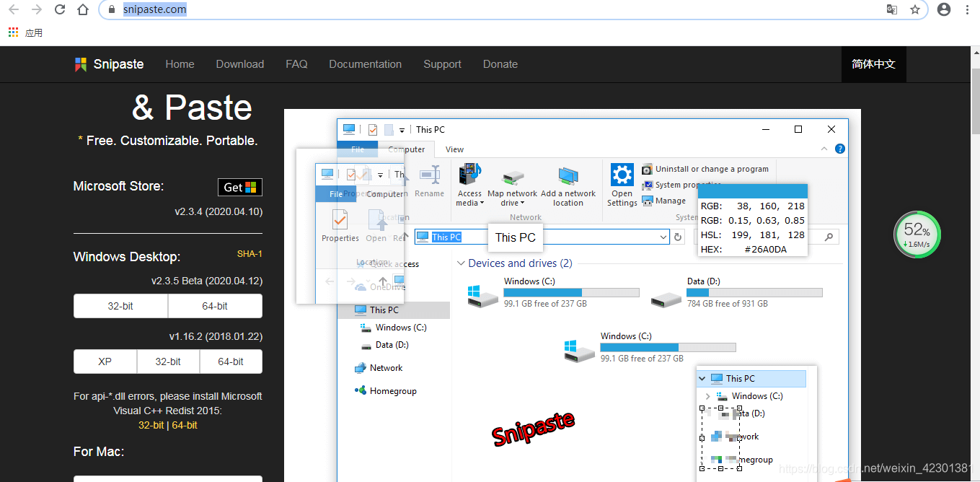Image resolution: width=980 pixels, height=482 pixels.
Task: Switch language to 简体中文
Action: point(873,64)
